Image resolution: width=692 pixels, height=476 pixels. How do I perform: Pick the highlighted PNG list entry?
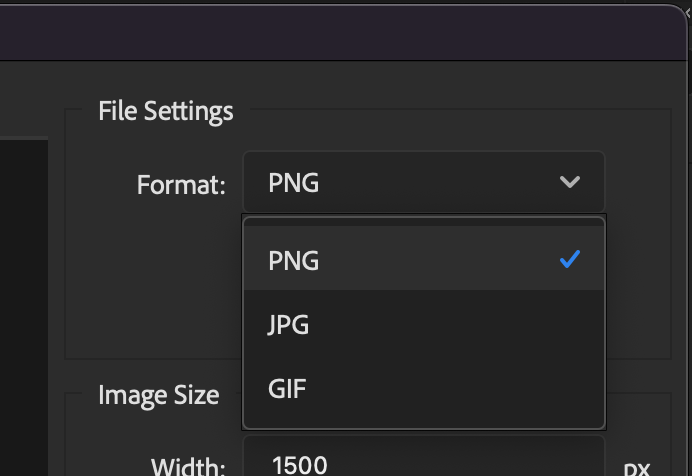[x=424, y=259]
